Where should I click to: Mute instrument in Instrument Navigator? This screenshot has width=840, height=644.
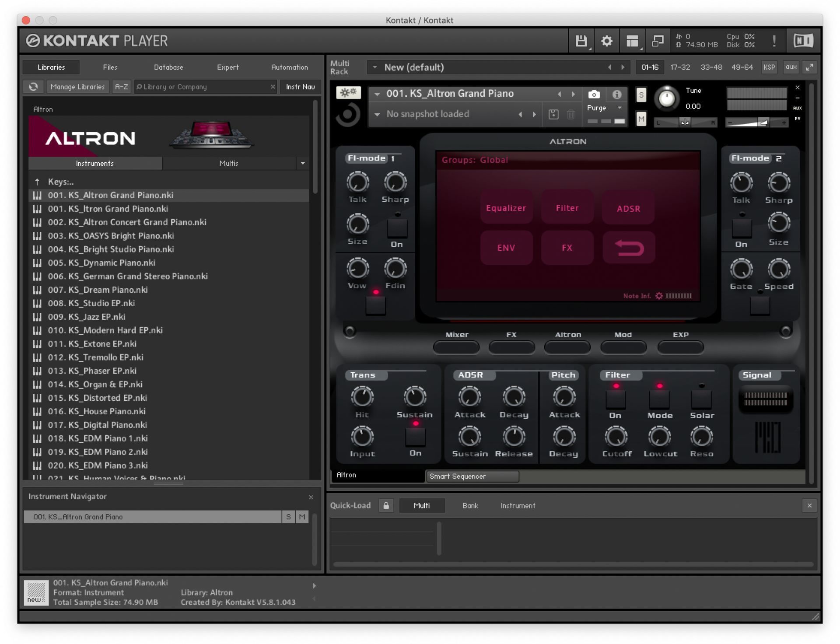tap(302, 517)
